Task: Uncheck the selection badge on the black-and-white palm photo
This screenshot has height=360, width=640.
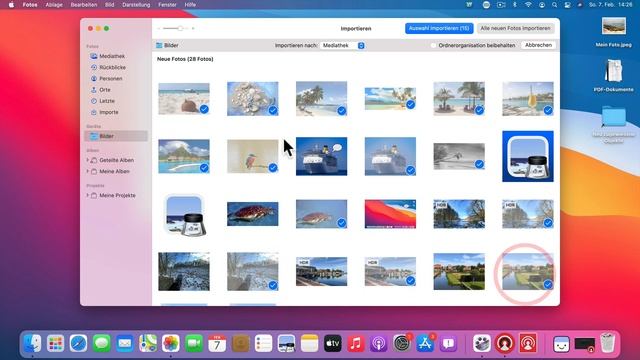Action: point(479,164)
